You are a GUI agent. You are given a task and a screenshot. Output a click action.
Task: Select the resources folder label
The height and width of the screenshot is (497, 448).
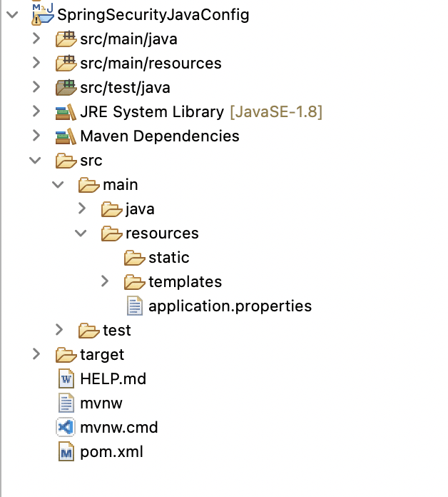tap(162, 234)
